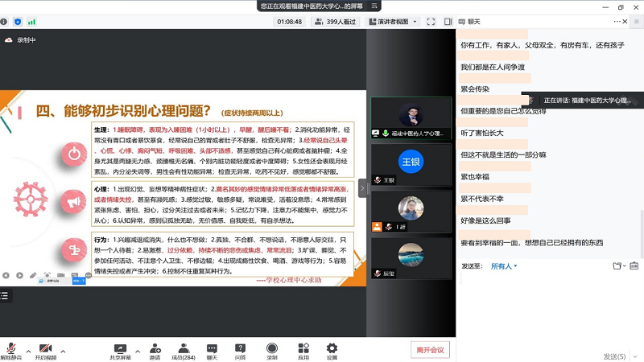
Task: Open Q&A (问答) icon
Action: pyautogui.click(x=240, y=352)
